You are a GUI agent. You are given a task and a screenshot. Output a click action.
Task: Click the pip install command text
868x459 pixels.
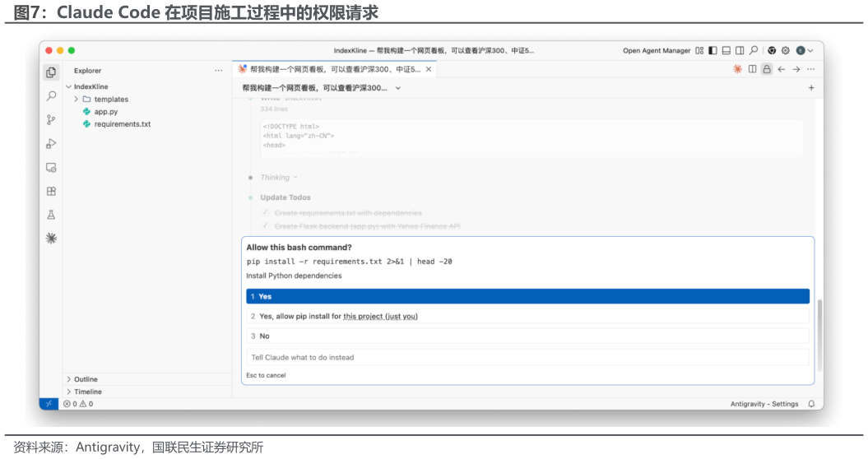pos(350,262)
